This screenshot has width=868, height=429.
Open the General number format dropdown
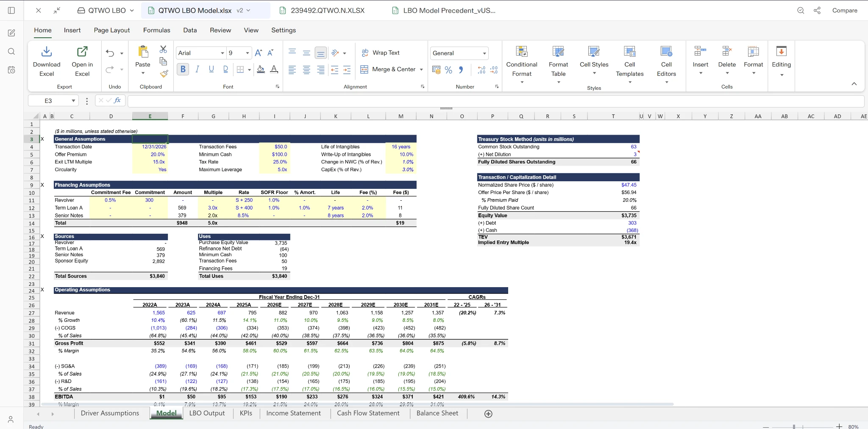click(x=484, y=53)
